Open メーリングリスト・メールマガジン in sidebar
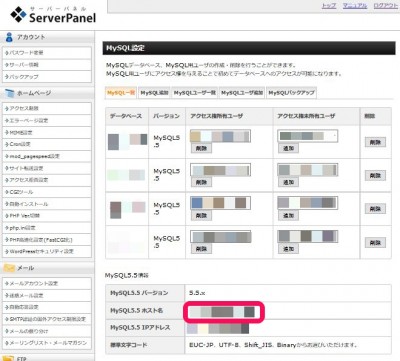 pyautogui.click(x=47, y=343)
